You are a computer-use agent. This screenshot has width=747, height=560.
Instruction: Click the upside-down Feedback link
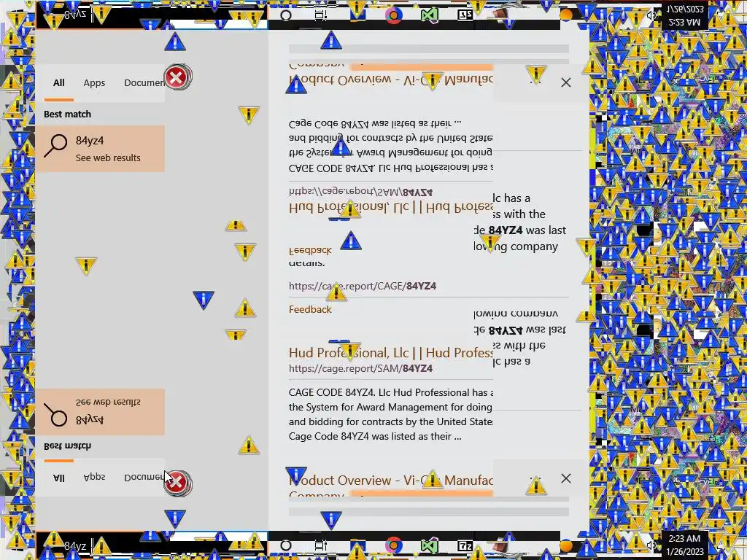point(310,251)
